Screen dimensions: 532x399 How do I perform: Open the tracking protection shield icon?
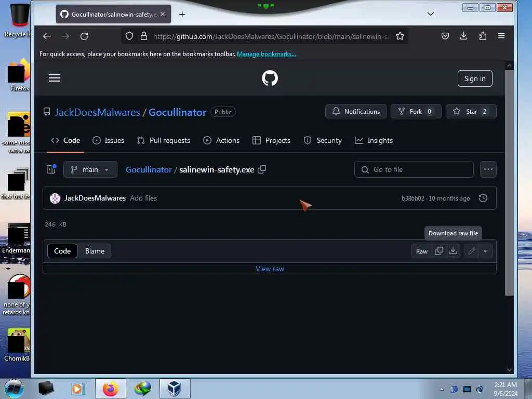(x=129, y=36)
